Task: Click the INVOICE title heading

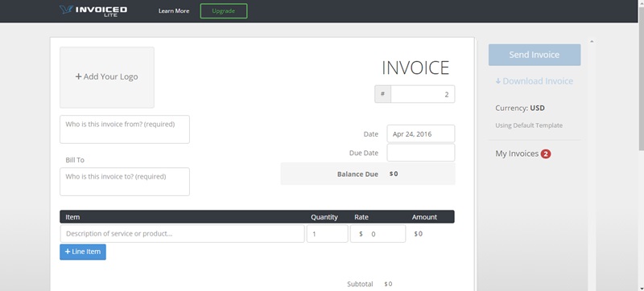Action: click(415, 68)
